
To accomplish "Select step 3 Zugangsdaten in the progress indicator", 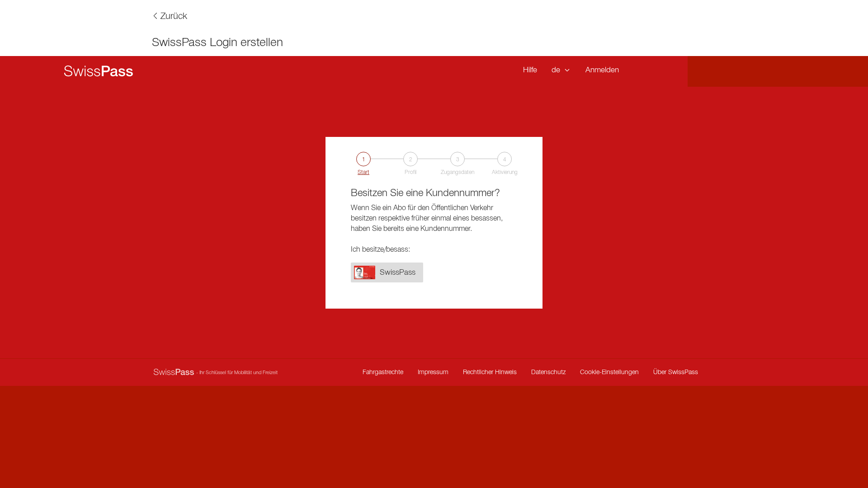I will (x=458, y=164).
